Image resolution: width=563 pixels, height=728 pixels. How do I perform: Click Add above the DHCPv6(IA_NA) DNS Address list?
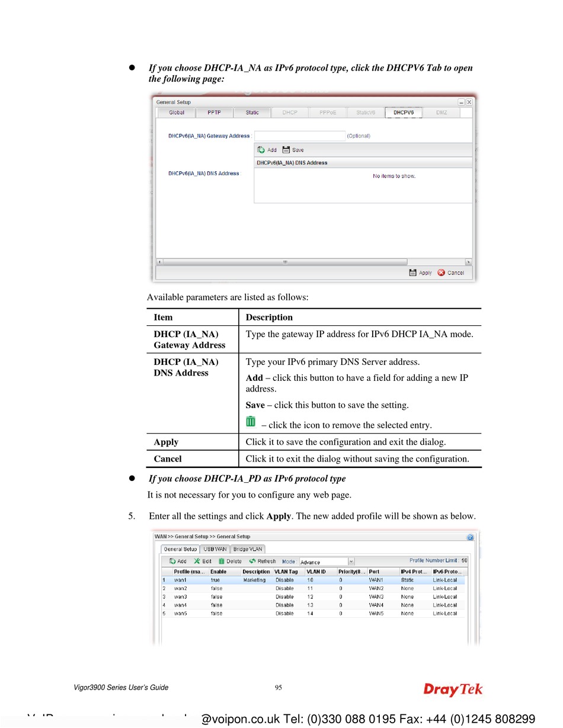267,150
